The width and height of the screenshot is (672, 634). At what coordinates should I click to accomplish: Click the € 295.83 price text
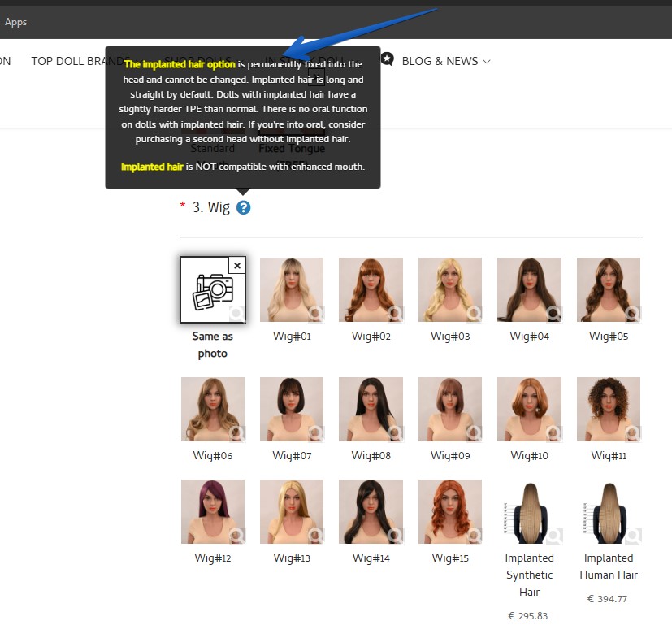pos(528,616)
